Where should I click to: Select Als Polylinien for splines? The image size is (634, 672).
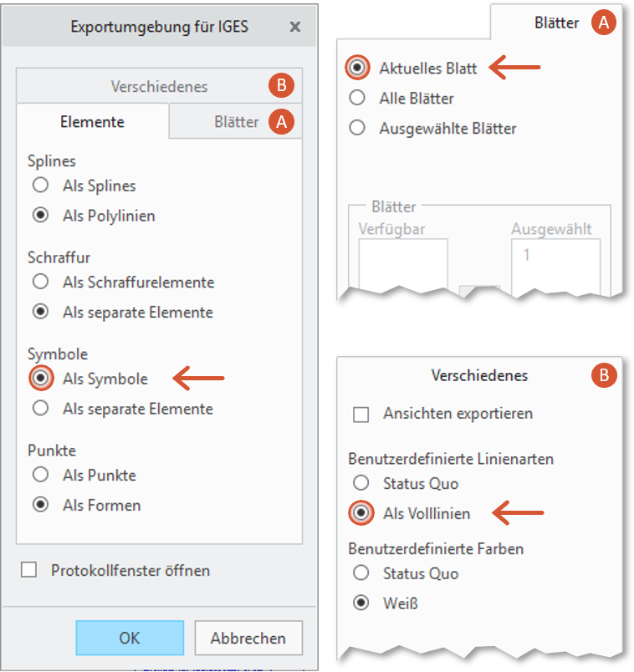41,215
